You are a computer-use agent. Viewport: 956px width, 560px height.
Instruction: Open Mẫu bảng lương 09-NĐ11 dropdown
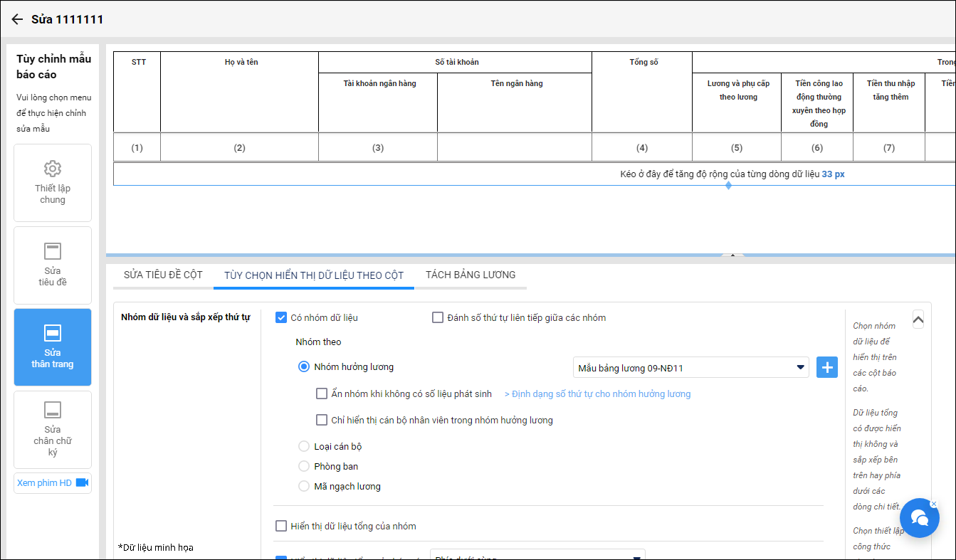[x=690, y=368]
